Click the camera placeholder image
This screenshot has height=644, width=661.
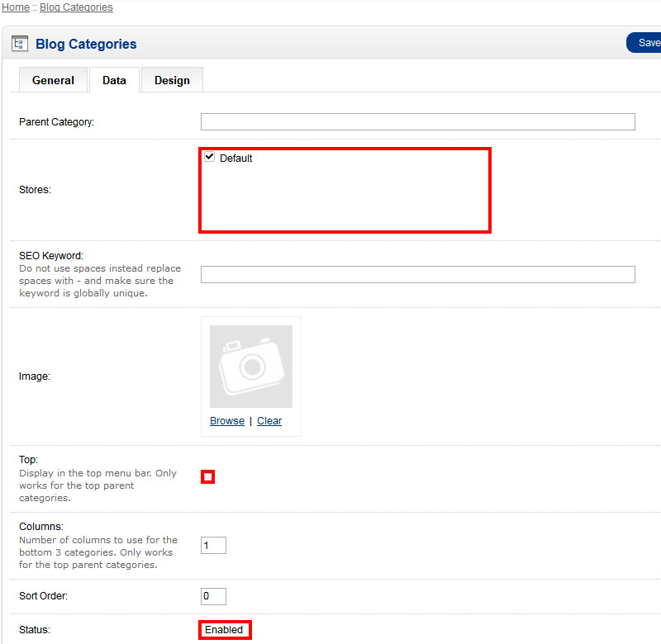click(251, 366)
